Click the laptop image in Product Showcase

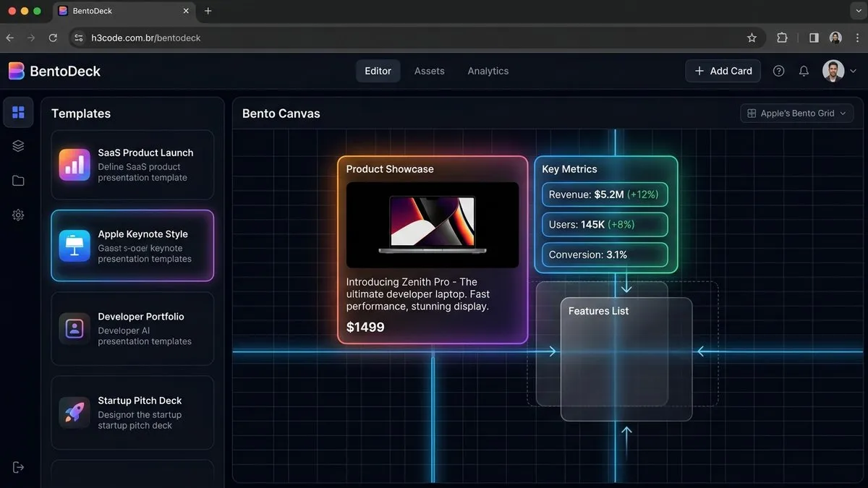(433, 225)
